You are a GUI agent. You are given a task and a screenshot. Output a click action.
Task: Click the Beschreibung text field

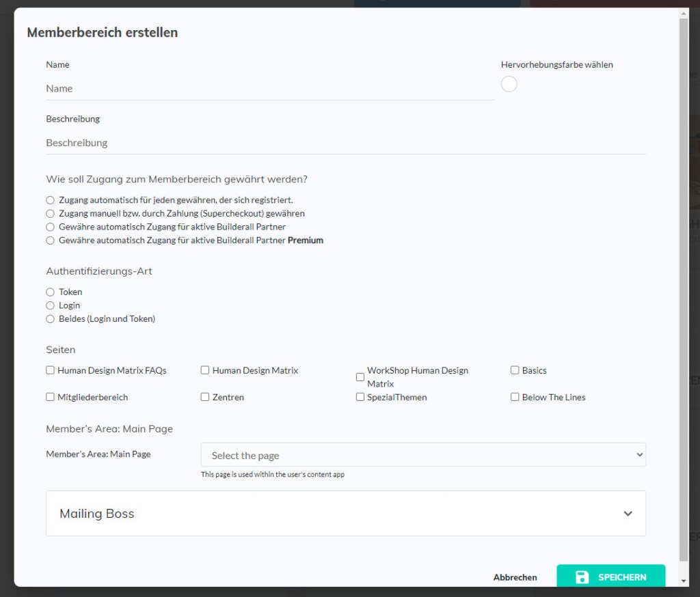tap(345, 143)
